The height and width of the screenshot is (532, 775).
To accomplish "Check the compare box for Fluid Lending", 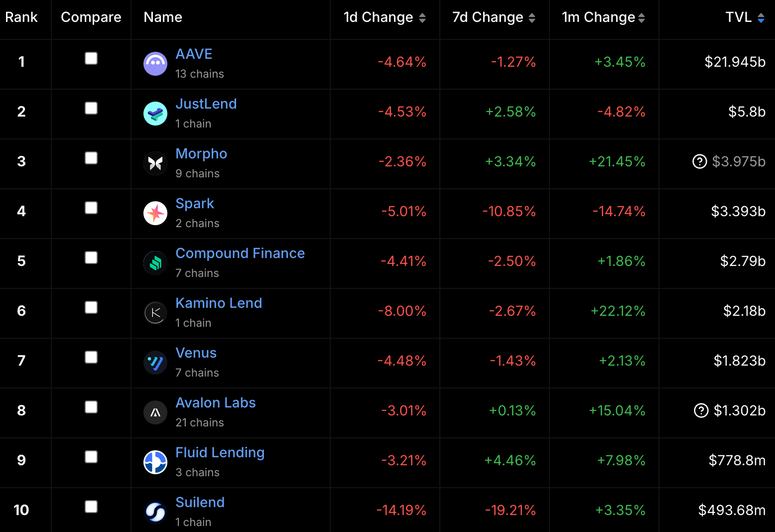I will pyautogui.click(x=91, y=457).
